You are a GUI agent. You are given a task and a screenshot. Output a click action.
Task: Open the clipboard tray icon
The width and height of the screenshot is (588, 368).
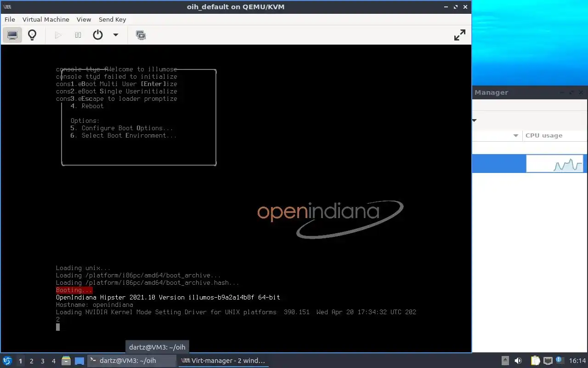[535, 361]
